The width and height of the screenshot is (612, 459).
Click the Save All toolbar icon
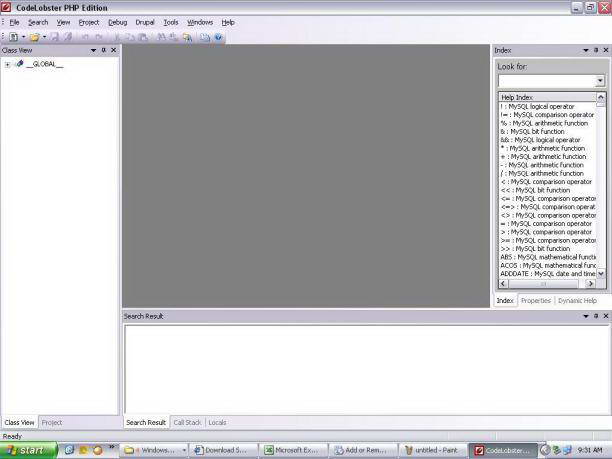(68, 37)
